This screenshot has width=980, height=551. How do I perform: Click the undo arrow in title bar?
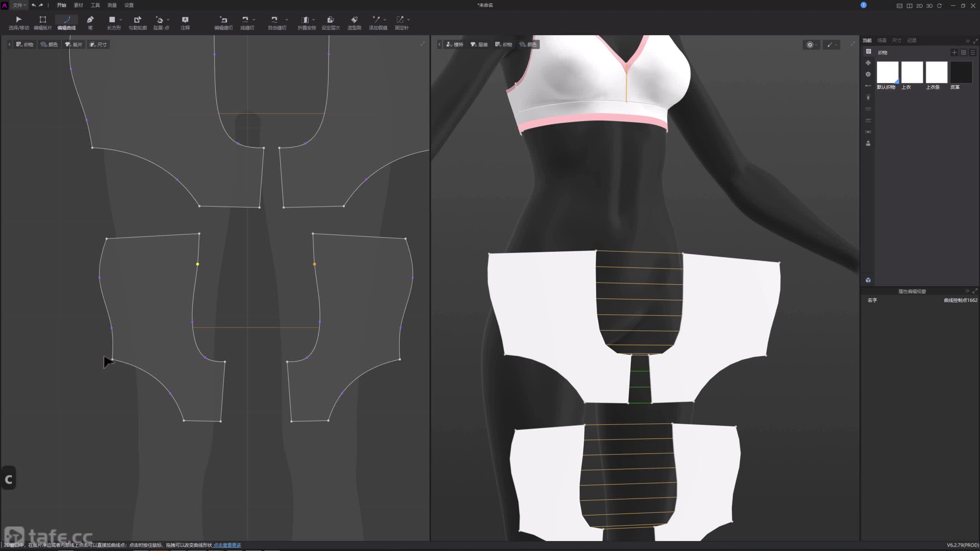click(x=34, y=5)
